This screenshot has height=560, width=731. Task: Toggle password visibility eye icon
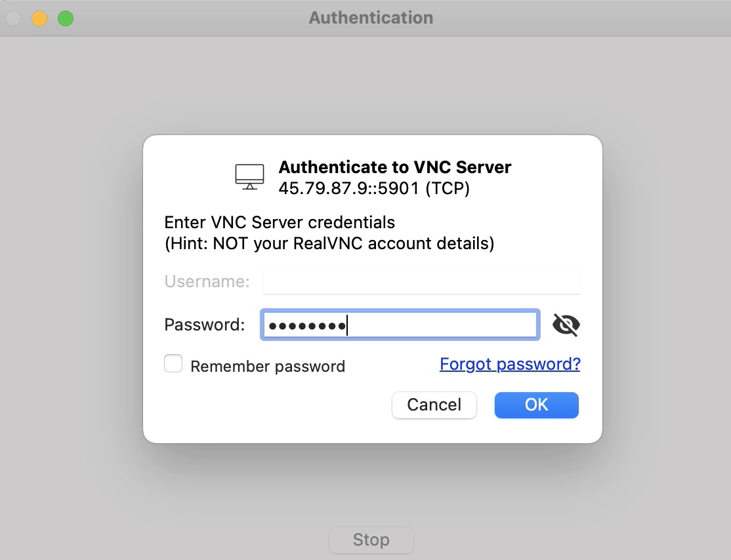point(566,325)
